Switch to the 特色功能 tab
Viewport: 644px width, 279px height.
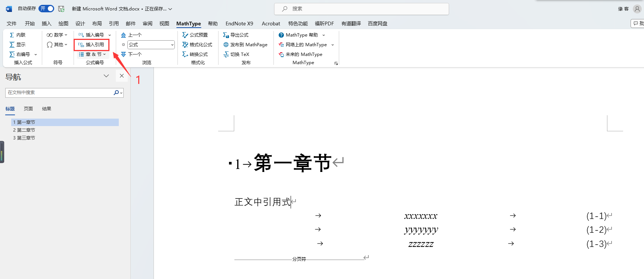pos(298,23)
